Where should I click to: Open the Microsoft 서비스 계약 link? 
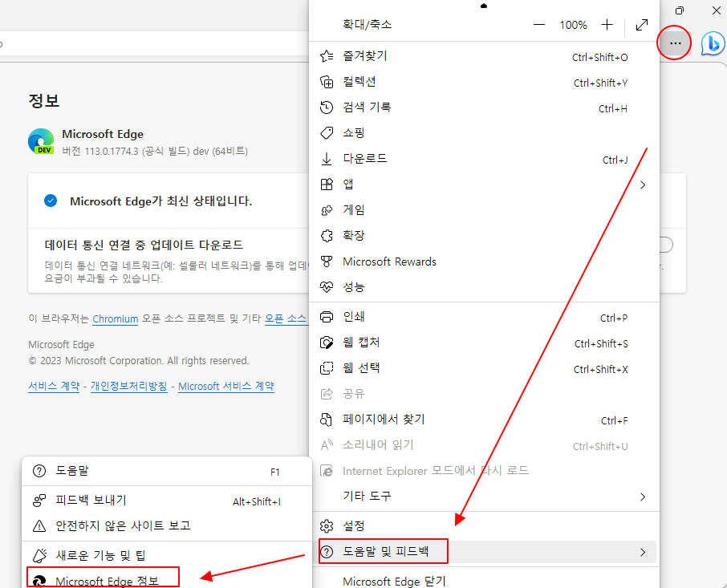pos(226,386)
